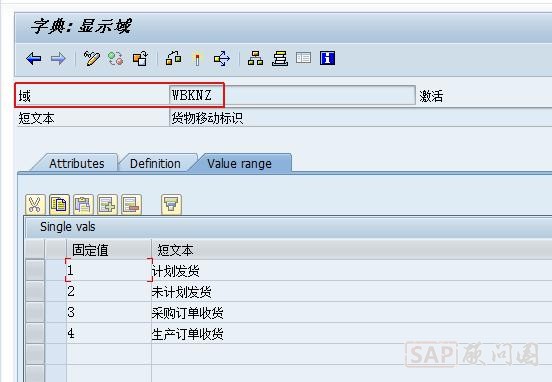
Task: Click the Check object icon
Action: [174, 58]
